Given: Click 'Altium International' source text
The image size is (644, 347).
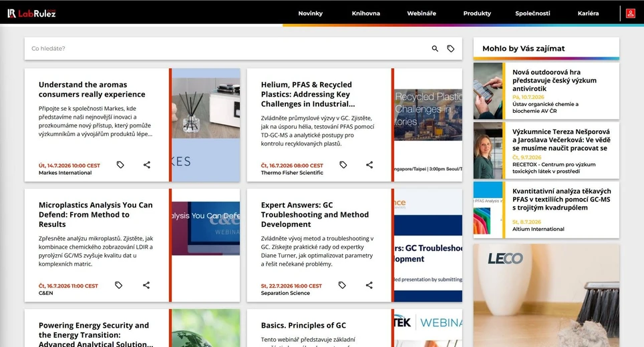Looking at the screenshot, I should 538,229.
